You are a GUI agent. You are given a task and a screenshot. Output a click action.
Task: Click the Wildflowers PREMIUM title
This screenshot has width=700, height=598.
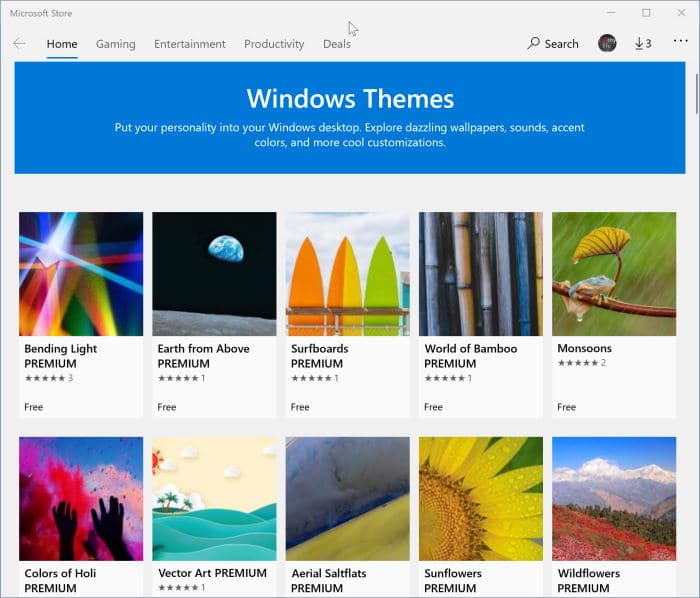click(x=589, y=580)
